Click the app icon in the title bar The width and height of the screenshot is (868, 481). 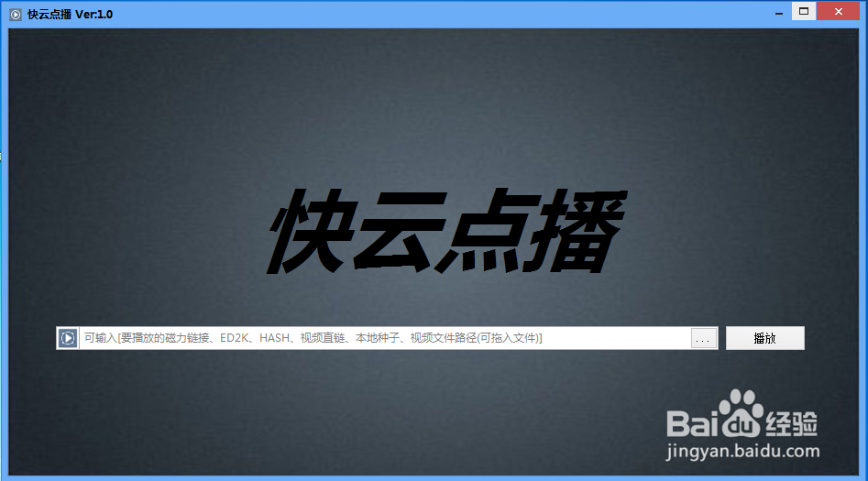pyautogui.click(x=16, y=15)
